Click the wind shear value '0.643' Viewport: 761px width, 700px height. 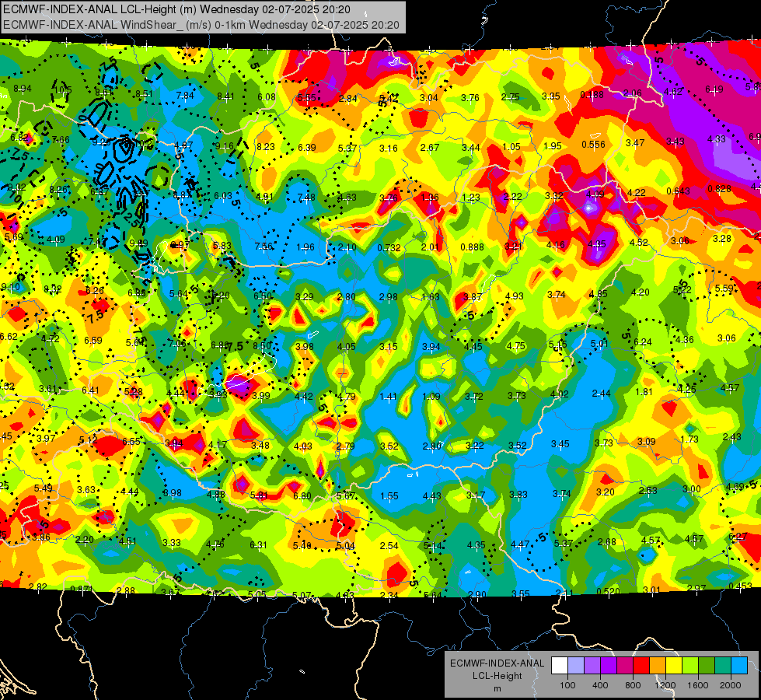tap(678, 191)
